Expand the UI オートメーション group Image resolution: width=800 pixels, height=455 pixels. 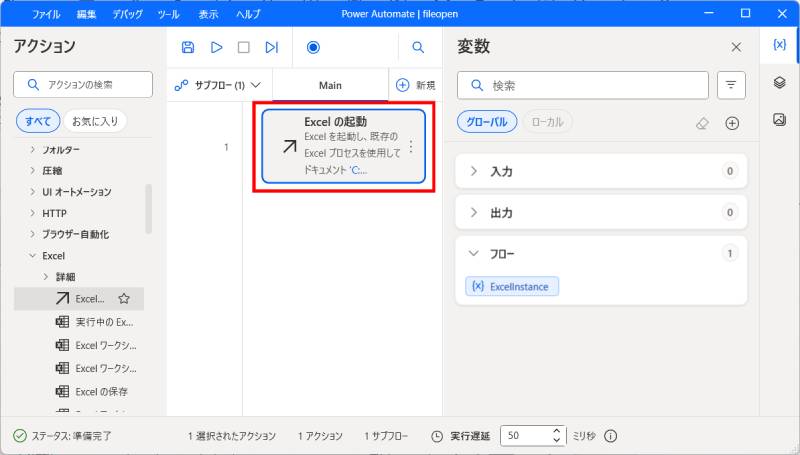[33, 192]
